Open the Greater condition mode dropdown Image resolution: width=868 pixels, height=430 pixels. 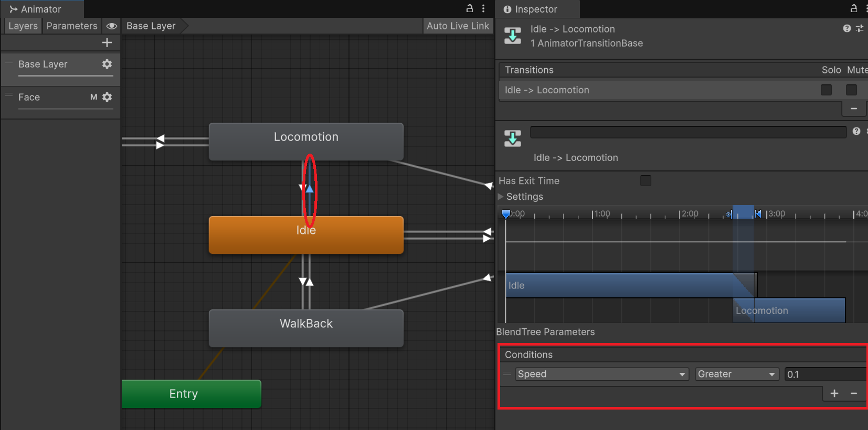pyautogui.click(x=736, y=374)
